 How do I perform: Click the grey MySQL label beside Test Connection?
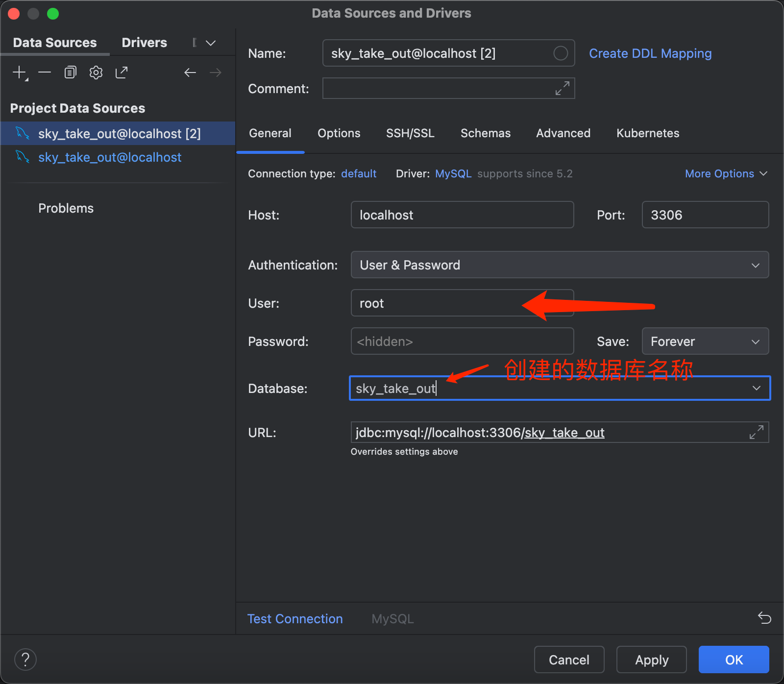[392, 619]
